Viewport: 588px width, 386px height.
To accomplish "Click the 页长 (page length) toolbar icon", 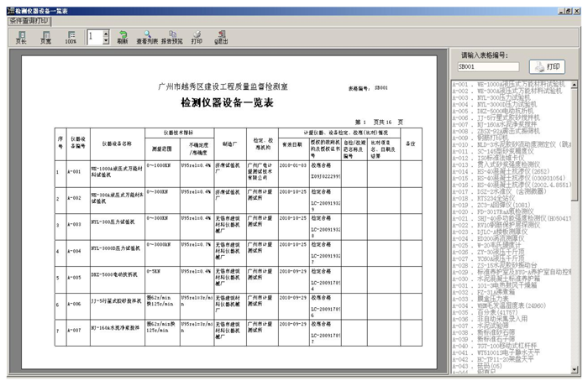I will click(20, 35).
